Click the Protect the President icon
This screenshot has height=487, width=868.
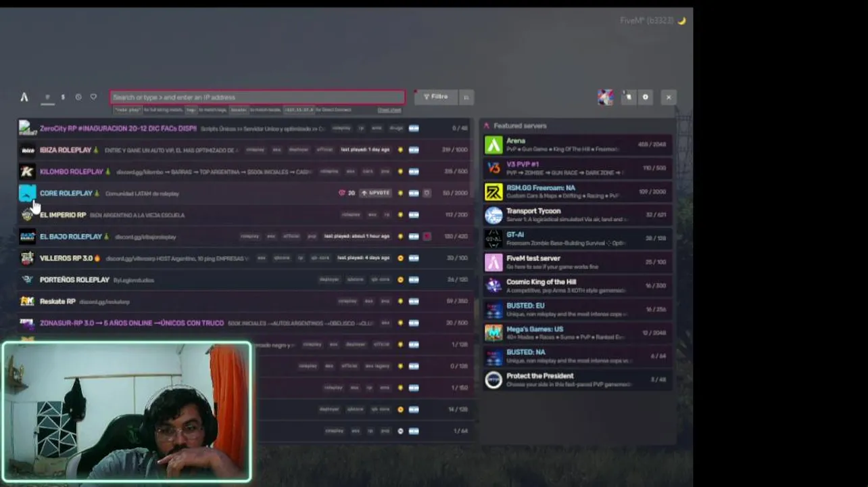point(493,380)
